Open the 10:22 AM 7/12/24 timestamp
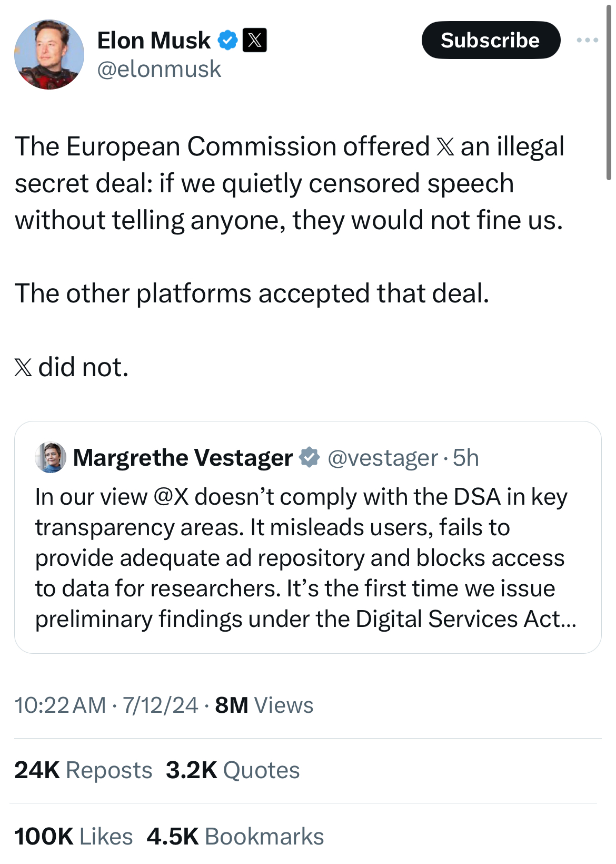The image size is (616, 864). point(106,705)
